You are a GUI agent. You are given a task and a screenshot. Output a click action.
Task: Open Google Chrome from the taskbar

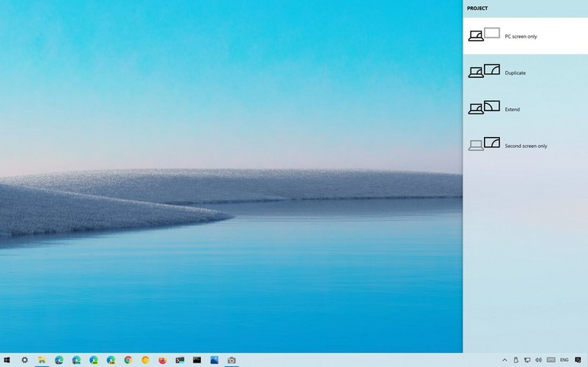tap(128, 360)
